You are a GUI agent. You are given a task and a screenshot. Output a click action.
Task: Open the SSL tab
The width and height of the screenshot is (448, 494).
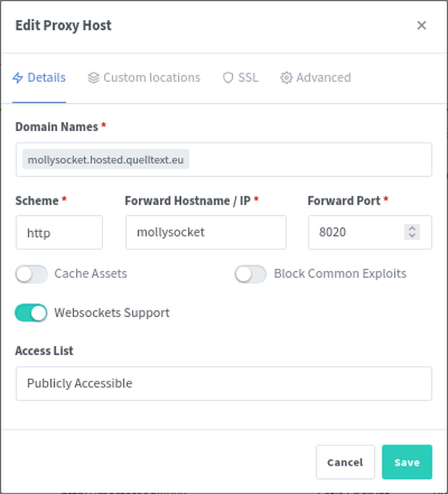241,78
